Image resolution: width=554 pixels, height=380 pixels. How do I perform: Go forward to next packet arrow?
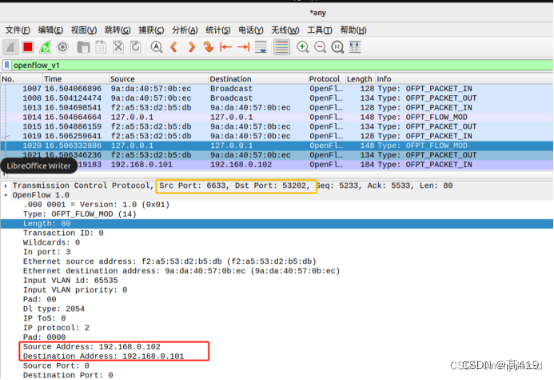pyautogui.click(x=191, y=47)
